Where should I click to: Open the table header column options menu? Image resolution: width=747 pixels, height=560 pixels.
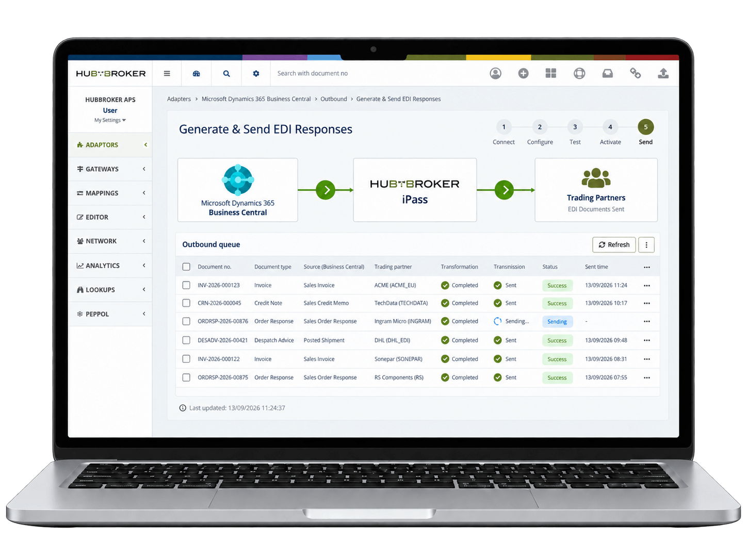click(647, 268)
